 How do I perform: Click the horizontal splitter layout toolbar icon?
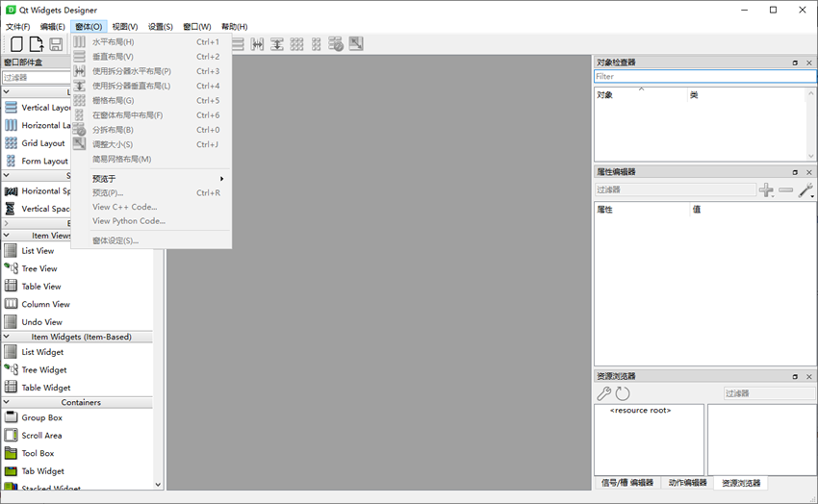[257, 44]
